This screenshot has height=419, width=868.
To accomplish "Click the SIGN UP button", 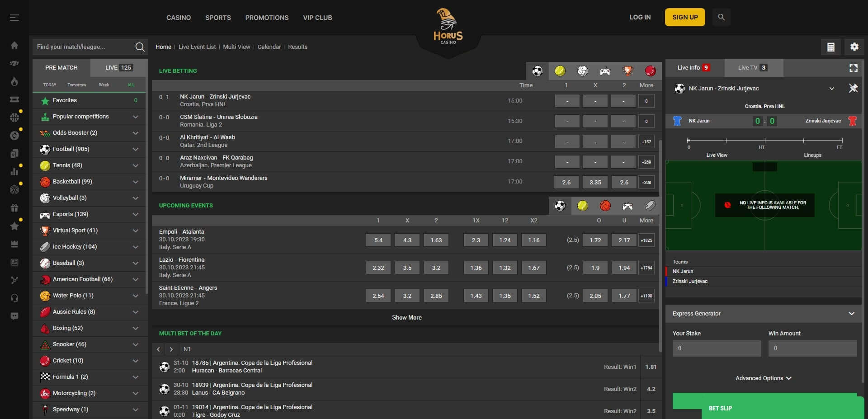I will (684, 17).
